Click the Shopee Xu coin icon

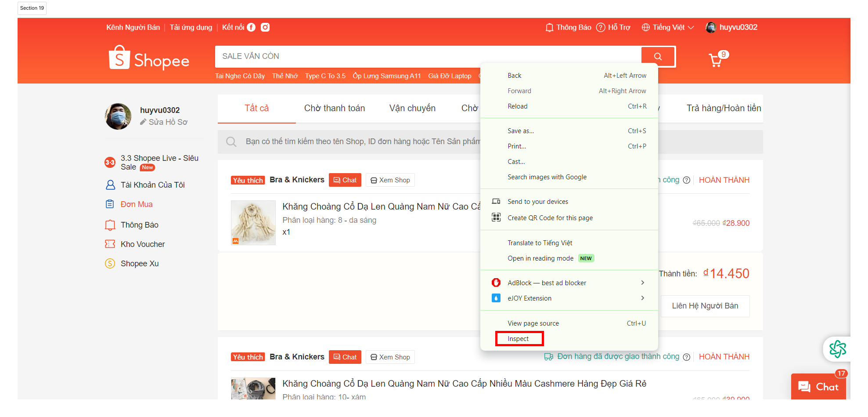click(110, 264)
